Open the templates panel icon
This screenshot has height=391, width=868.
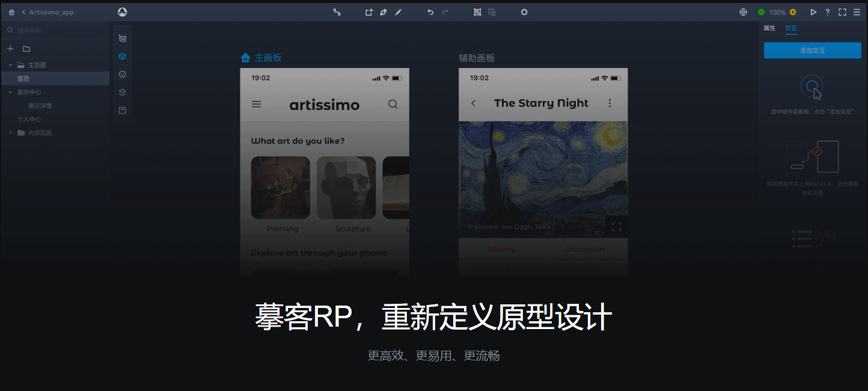coord(123,110)
